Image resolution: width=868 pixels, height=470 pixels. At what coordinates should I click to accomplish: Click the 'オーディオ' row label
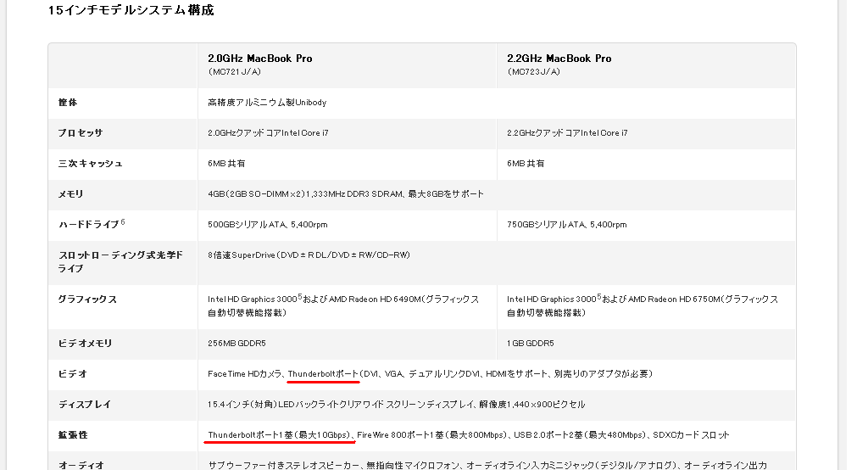81,465
